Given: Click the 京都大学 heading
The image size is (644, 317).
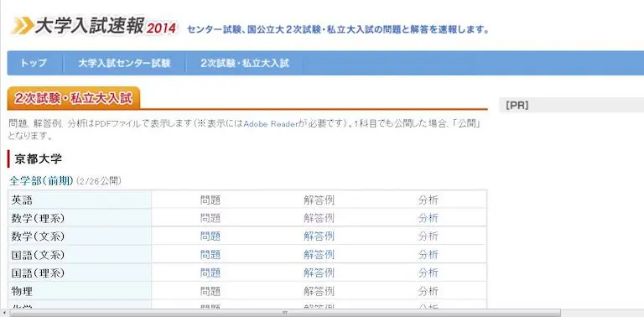Looking at the screenshot, I should pos(38,159).
